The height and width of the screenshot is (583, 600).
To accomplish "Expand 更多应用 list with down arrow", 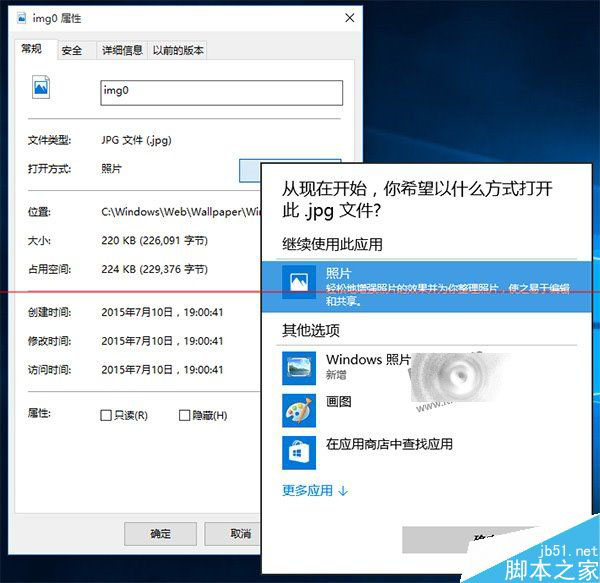I will (315, 490).
